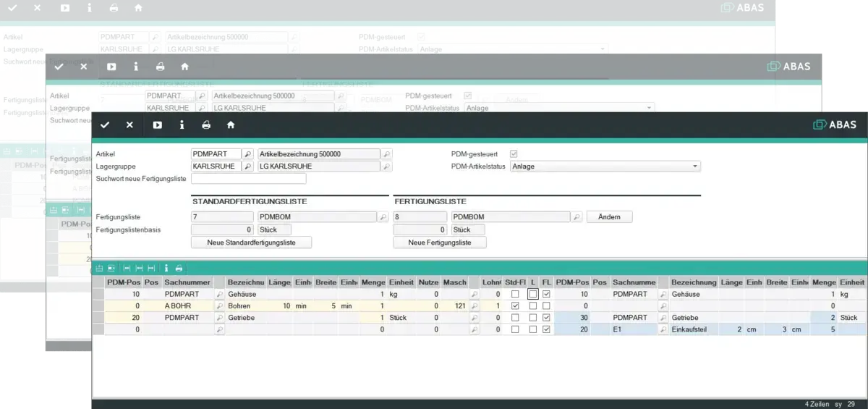Screen dimensions: 868x409
Task: Open search icon beside Artikelbezeichnung 500000 field
Action: pos(386,154)
